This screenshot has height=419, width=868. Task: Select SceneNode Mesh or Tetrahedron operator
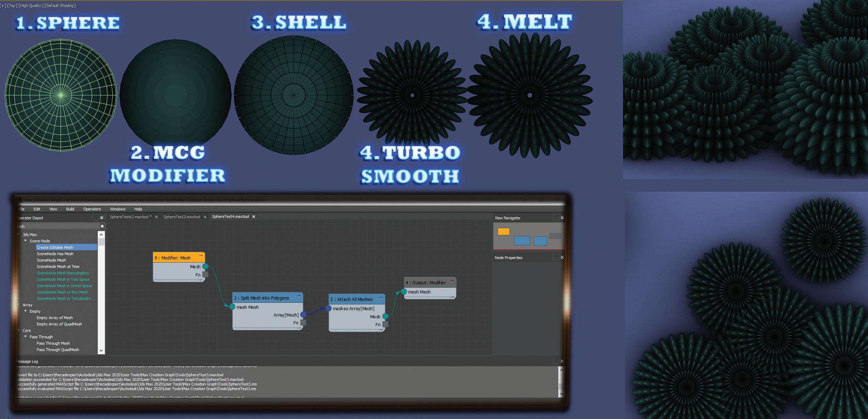pyautogui.click(x=65, y=299)
